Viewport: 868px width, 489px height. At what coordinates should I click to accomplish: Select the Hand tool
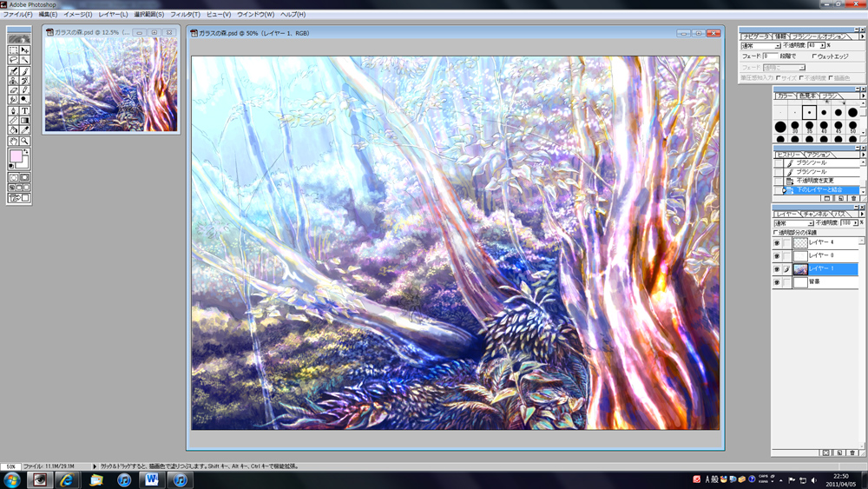tap(13, 141)
